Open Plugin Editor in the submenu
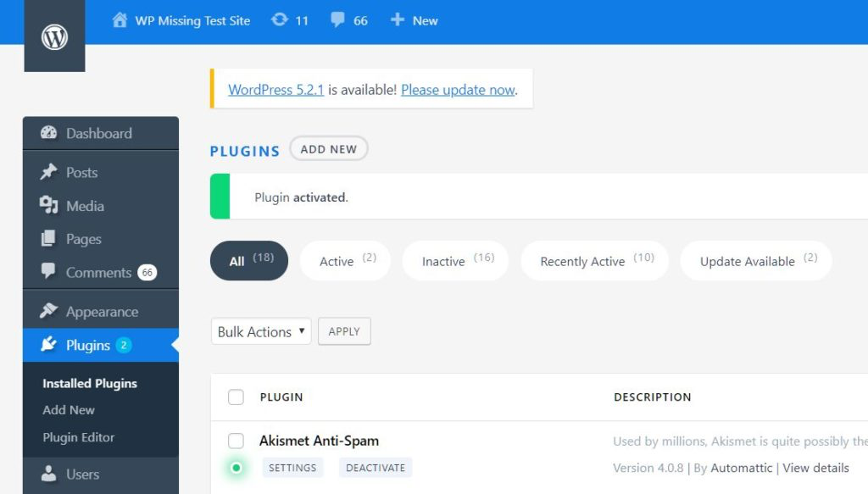 click(79, 437)
